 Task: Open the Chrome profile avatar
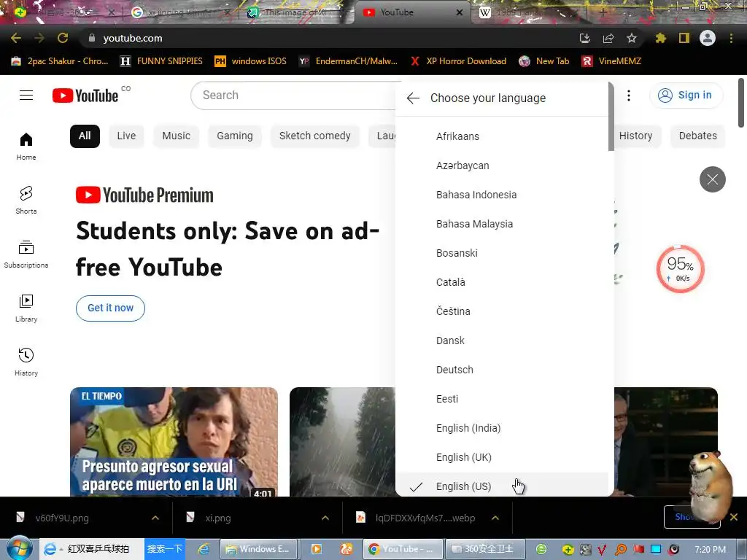pyautogui.click(x=708, y=38)
